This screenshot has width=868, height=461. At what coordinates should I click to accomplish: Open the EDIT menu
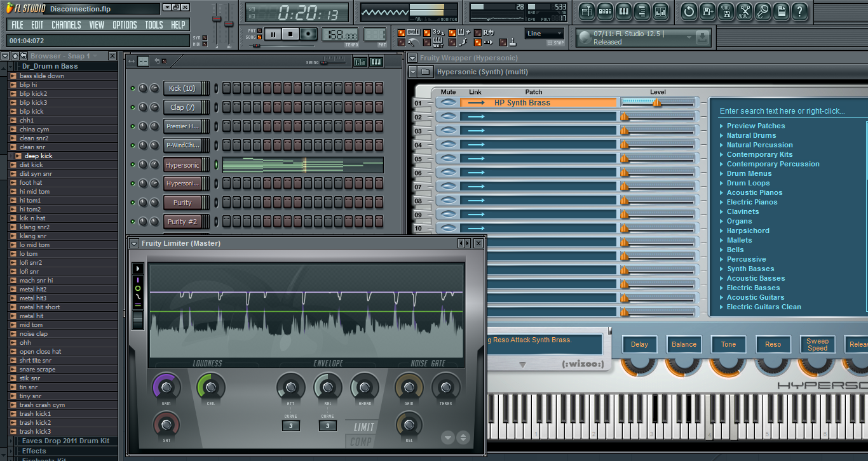[x=37, y=25]
